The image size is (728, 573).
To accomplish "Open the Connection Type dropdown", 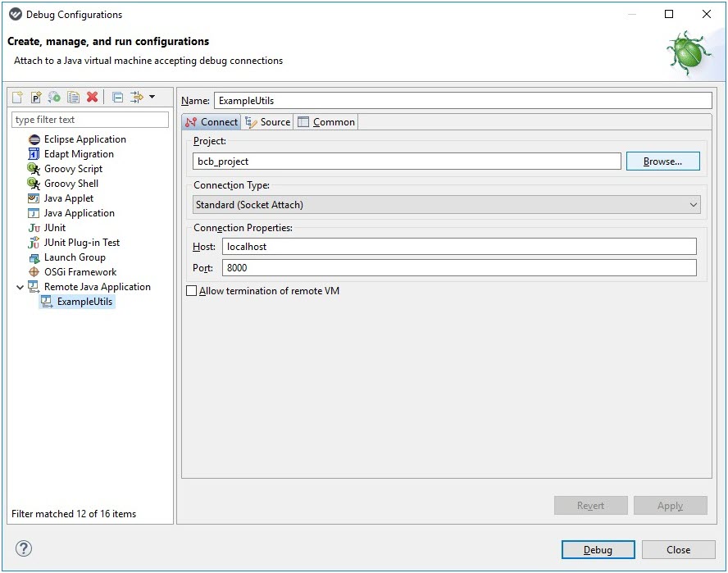I will 446,205.
